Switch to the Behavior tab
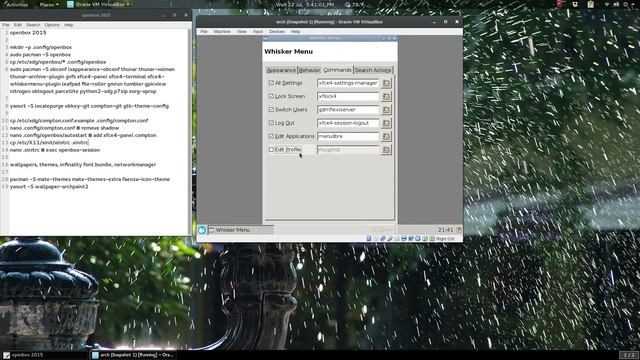Image resolution: width=640 pixels, height=360 pixels. pos(309,70)
